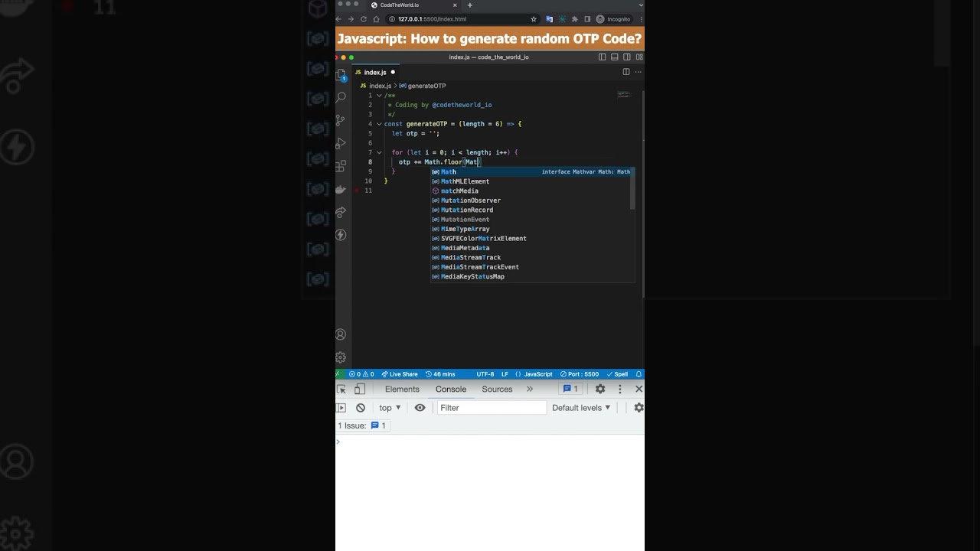Collapse generateOTP function at line 4
This screenshot has height=551, width=980.
(x=379, y=124)
